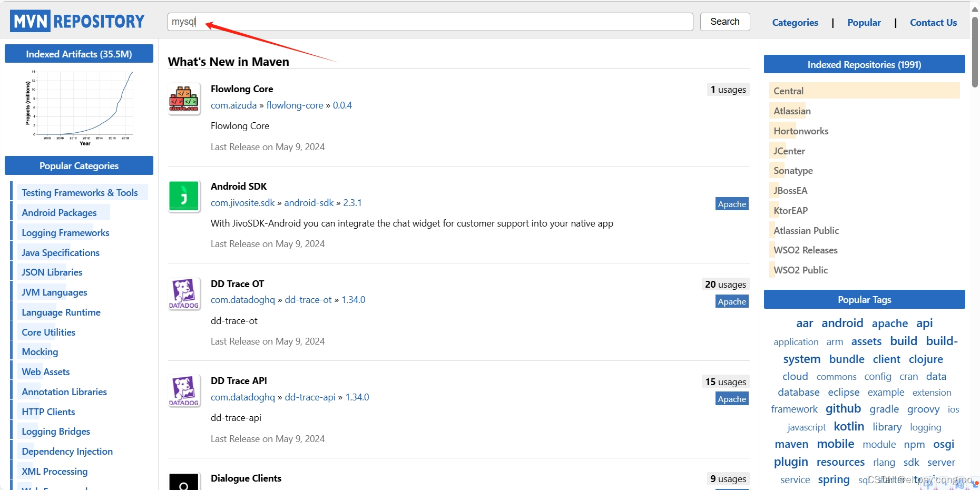
Task: Open JVM Languages category
Action: click(54, 292)
